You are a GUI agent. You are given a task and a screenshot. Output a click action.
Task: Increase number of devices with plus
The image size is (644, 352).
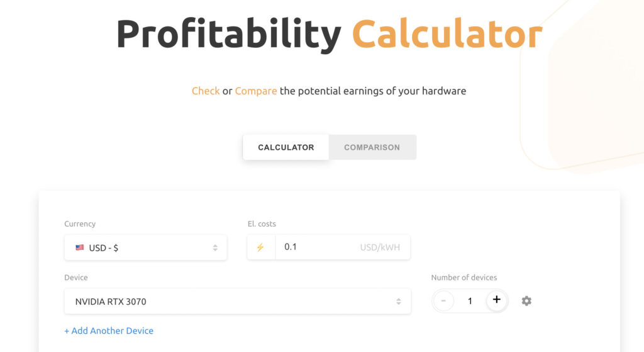[497, 300]
